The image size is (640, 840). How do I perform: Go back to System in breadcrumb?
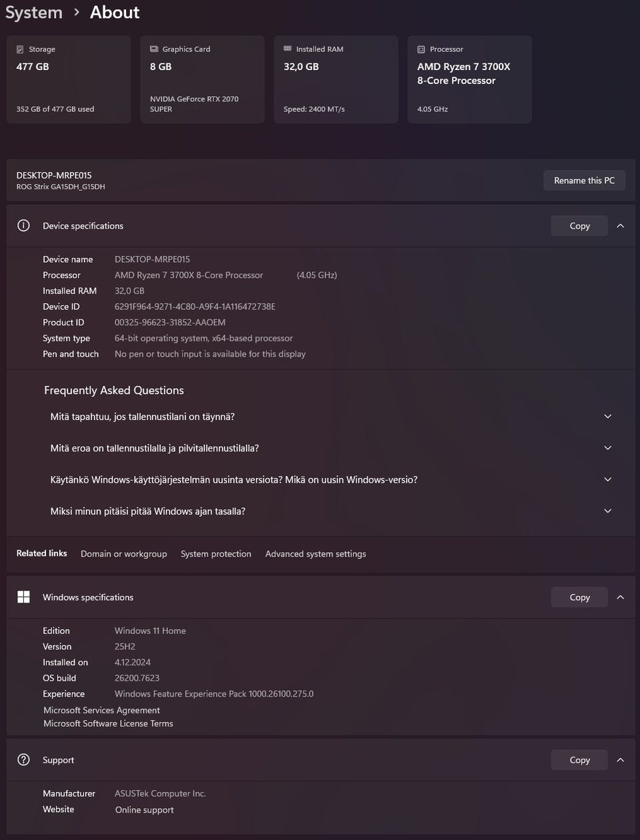[x=33, y=13]
